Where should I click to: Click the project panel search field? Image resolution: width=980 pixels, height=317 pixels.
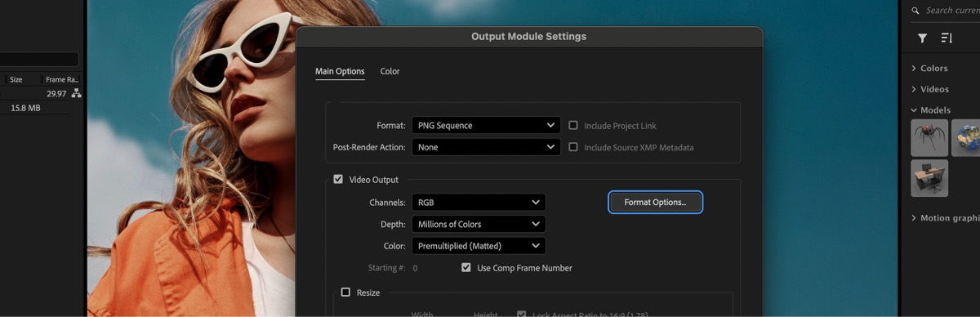click(x=39, y=60)
